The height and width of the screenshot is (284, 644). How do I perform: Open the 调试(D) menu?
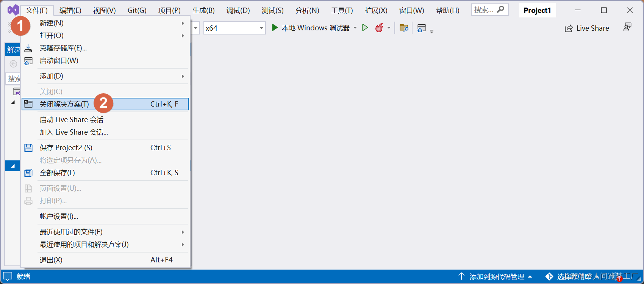[x=238, y=10]
